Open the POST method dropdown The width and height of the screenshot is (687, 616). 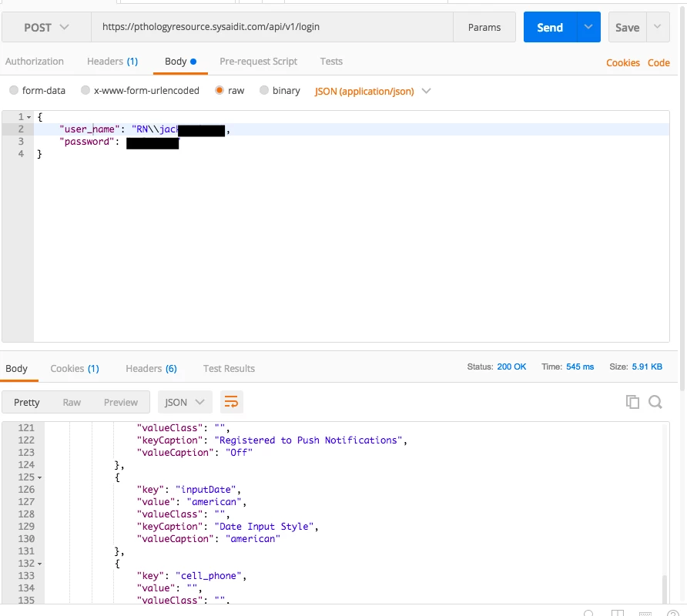(46, 28)
